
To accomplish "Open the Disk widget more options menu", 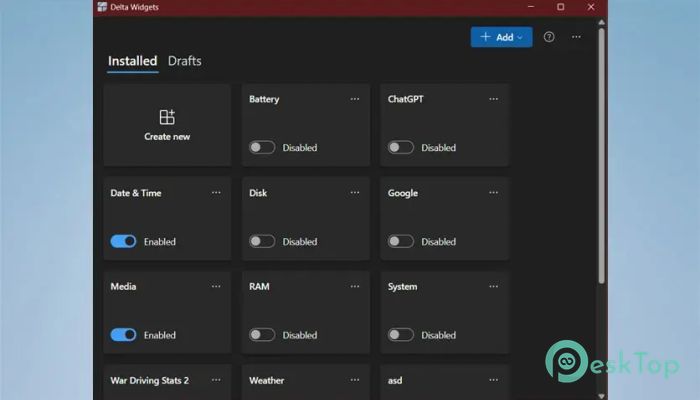I will [x=354, y=193].
